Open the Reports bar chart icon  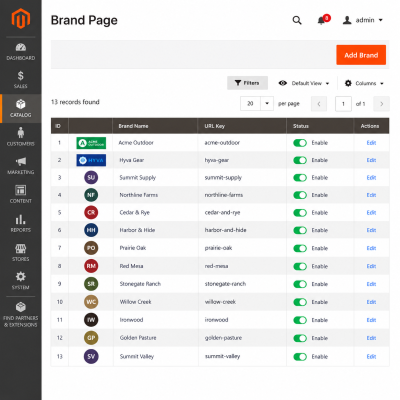coord(21,219)
